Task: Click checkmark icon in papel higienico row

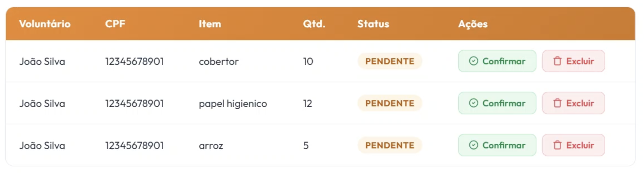Action: coord(474,103)
